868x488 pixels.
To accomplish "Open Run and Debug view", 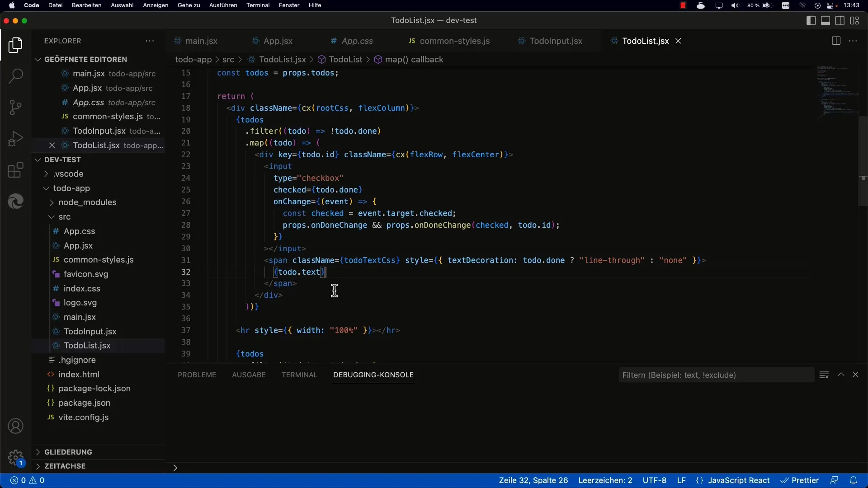I will click(x=15, y=138).
